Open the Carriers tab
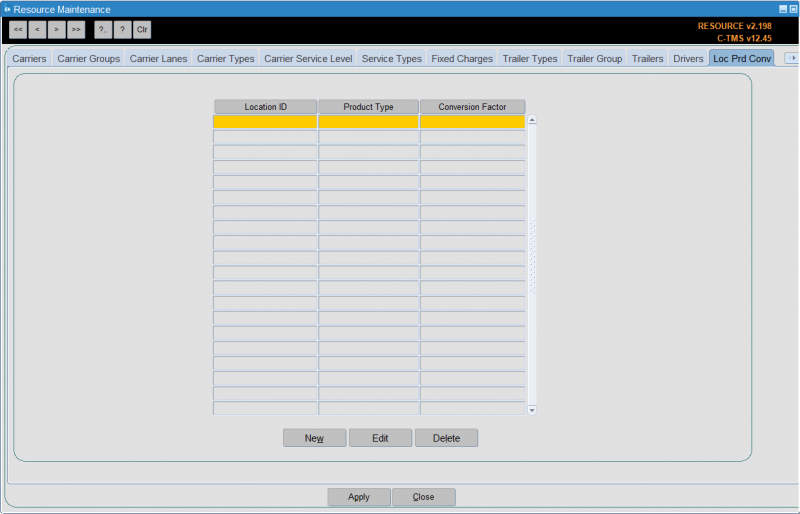800x514 pixels. tap(29, 58)
